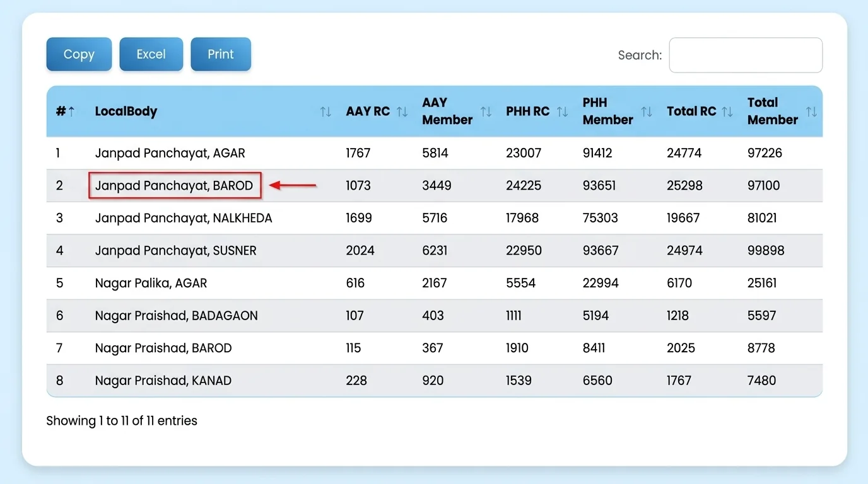Click Total RC column sort arrows
This screenshot has height=484, width=868.
coord(727,112)
